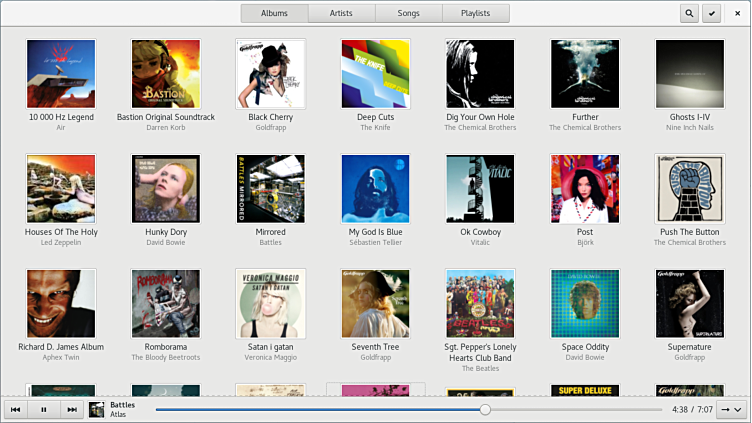Switch to the Artists tab

pos(342,14)
